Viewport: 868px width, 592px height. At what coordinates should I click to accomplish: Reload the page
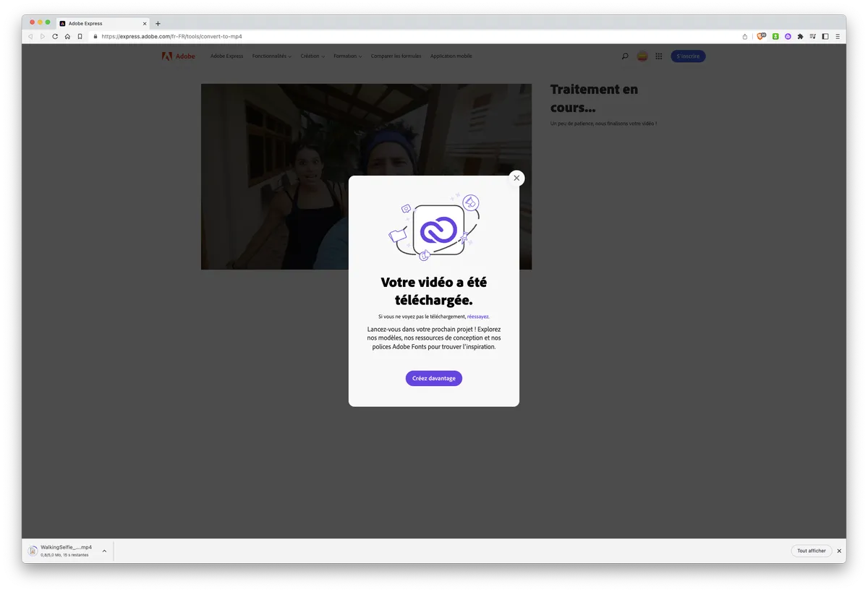click(55, 36)
